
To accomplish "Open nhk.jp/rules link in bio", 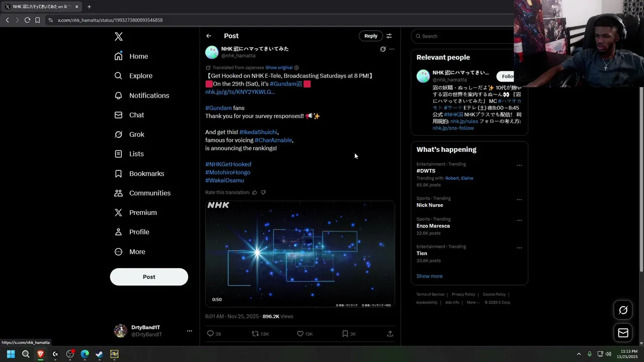I will click(x=464, y=121).
